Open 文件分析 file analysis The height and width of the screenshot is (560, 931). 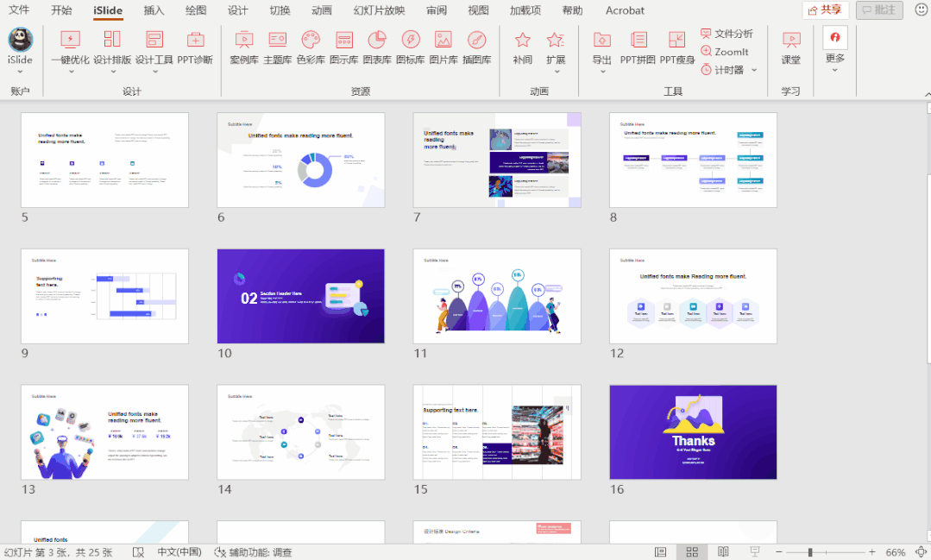pyautogui.click(x=727, y=34)
